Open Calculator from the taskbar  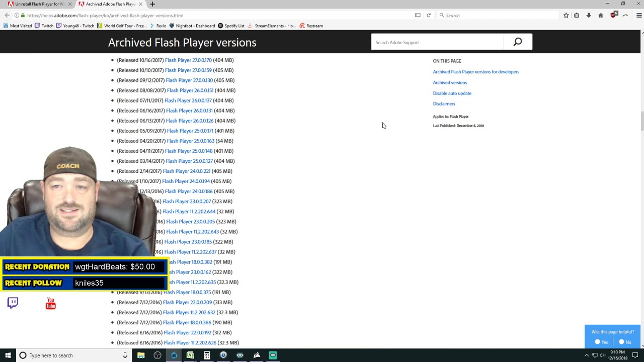pos(207,355)
